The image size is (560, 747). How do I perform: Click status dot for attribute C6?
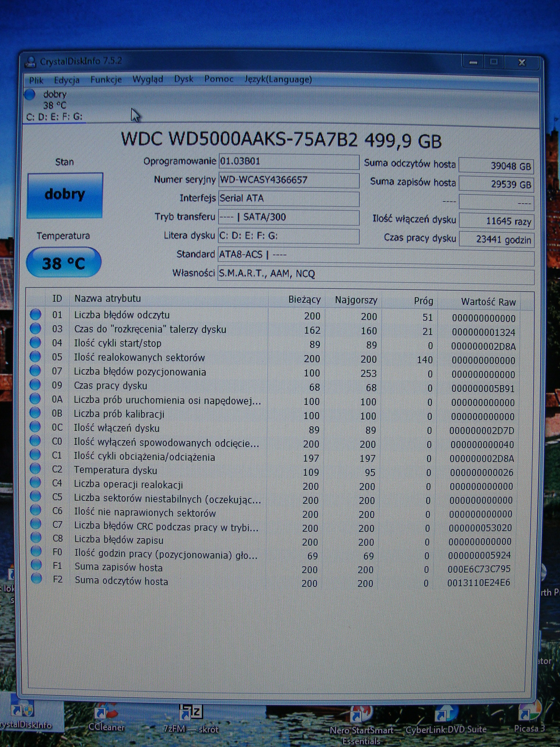pyautogui.click(x=36, y=510)
